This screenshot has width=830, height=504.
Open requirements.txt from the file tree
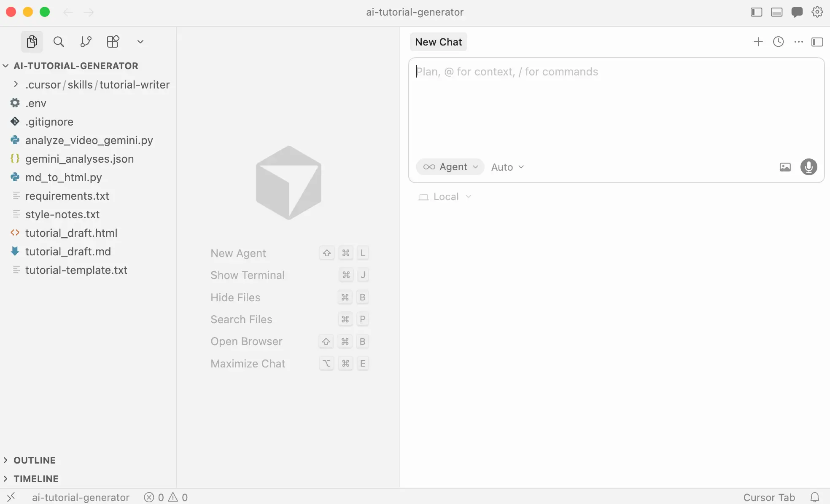(67, 196)
